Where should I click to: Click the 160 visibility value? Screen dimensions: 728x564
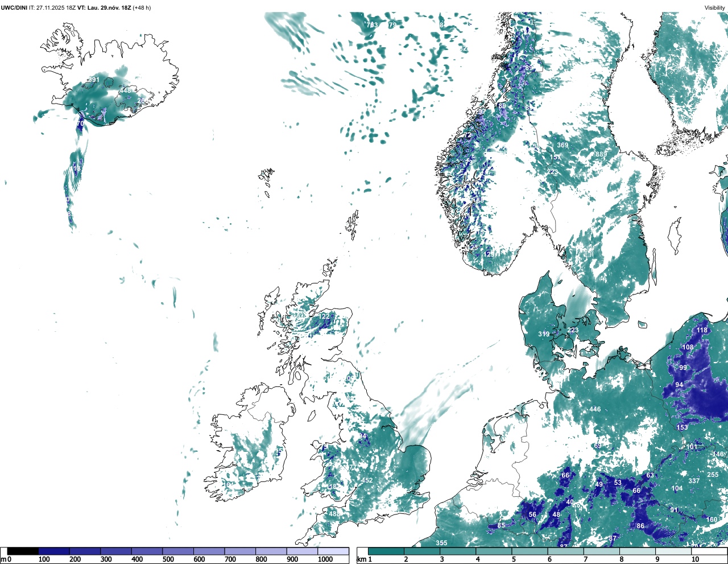click(x=712, y=520)
